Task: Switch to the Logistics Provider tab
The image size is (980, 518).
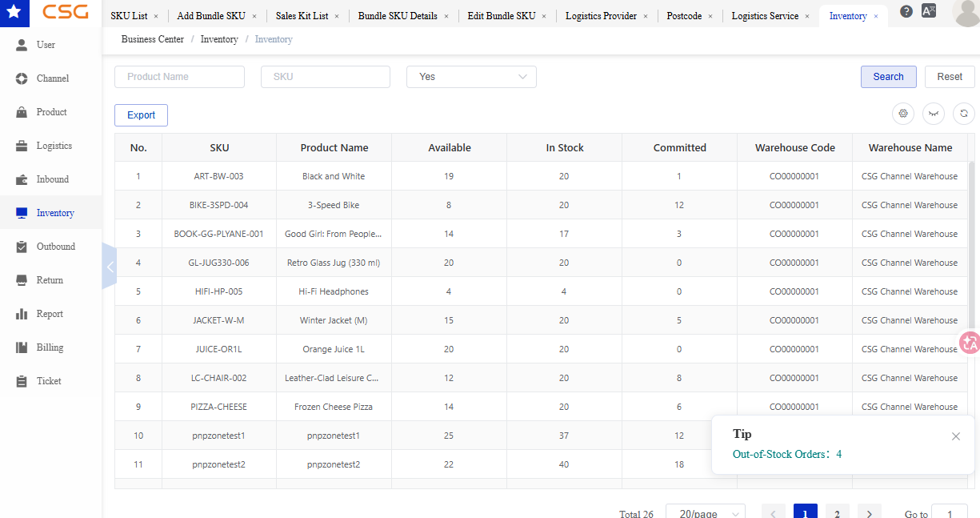Action: point(601,16)
